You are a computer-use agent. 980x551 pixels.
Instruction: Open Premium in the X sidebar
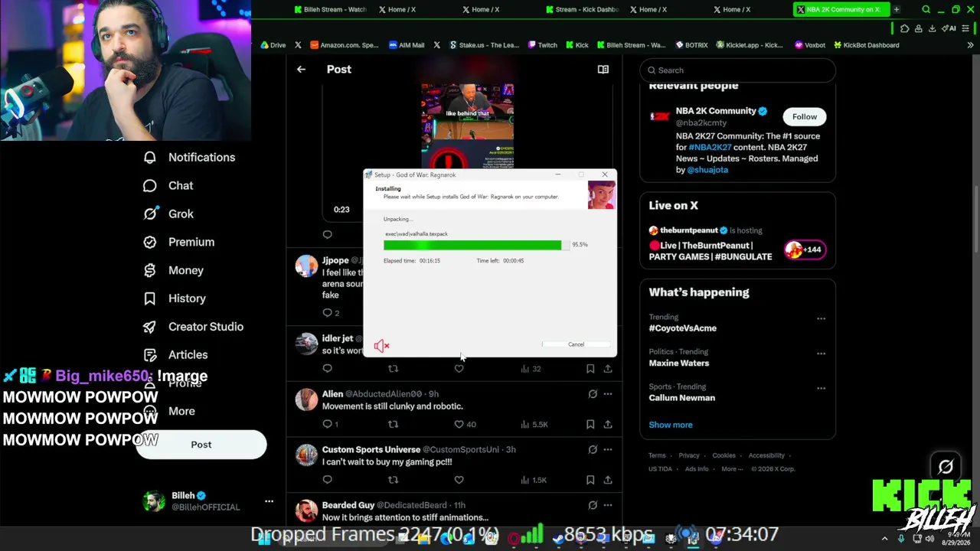[x=180, y=243]
